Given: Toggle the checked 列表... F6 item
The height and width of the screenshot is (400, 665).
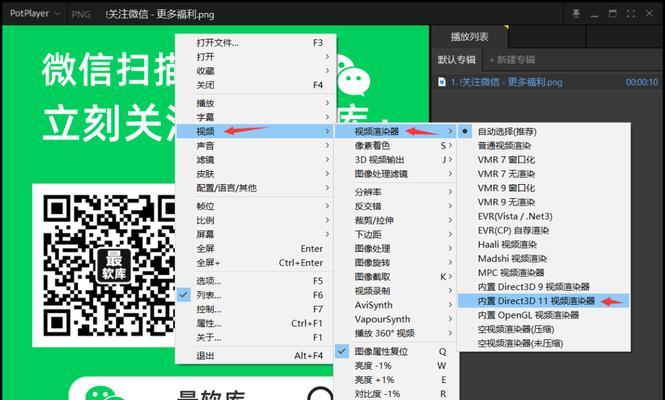Looking at the screenshot, I should [x=256, y=295].
